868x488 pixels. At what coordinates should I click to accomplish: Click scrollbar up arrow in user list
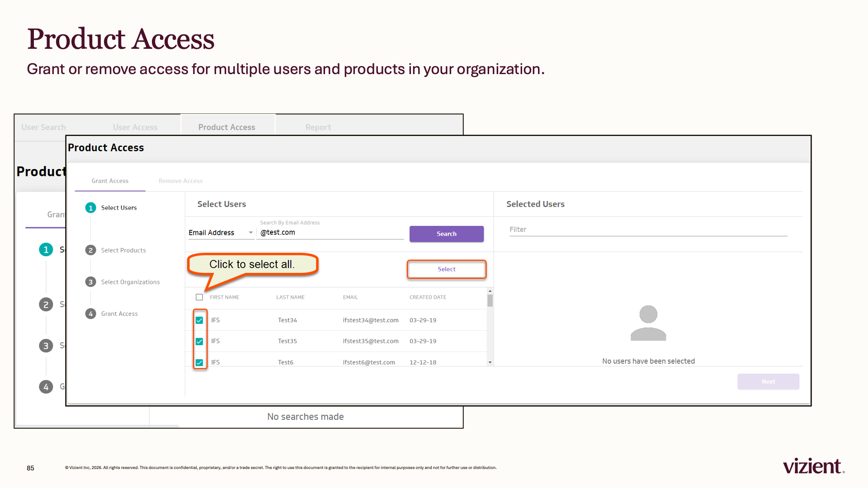pos(490,291)
